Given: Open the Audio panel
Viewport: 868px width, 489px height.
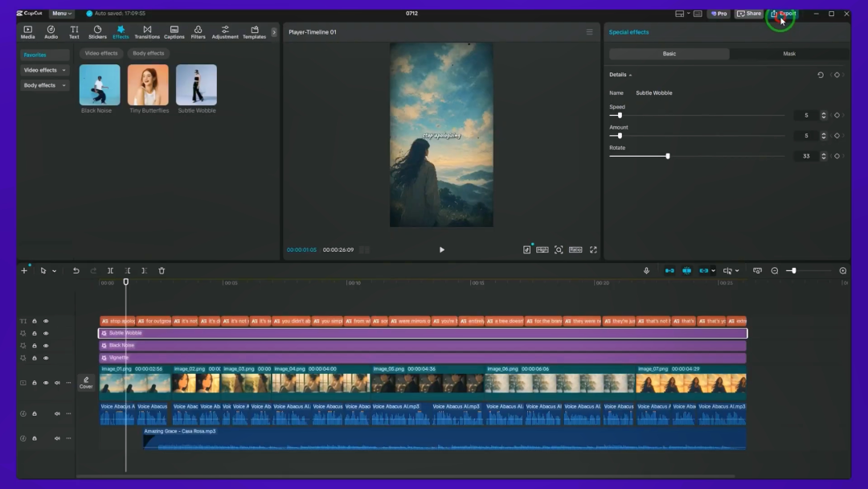Looking at the screenshot, I should coord(51,32).
